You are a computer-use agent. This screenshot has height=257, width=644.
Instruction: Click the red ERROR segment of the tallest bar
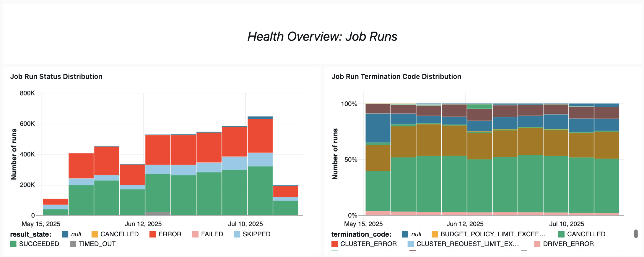coord(260,136)
